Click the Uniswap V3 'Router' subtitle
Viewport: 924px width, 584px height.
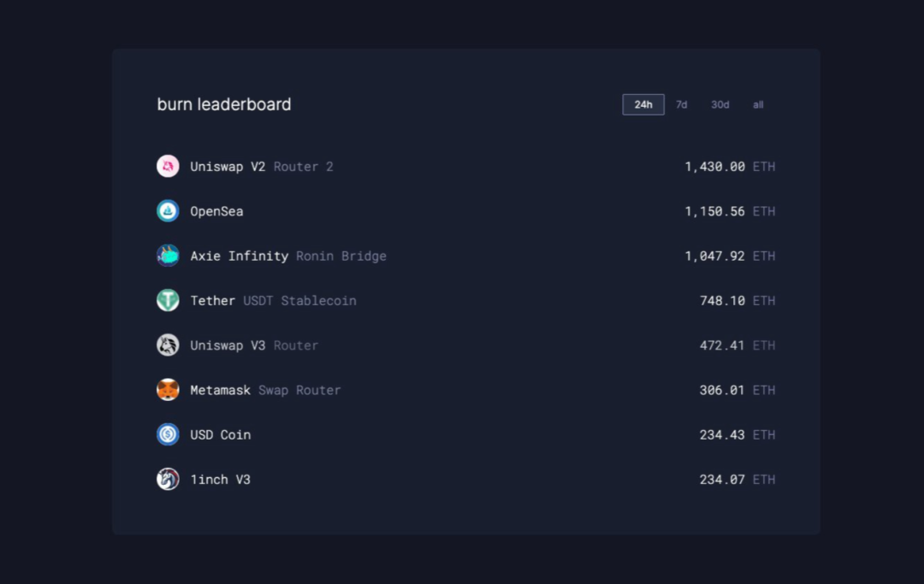tap(296, 345)
